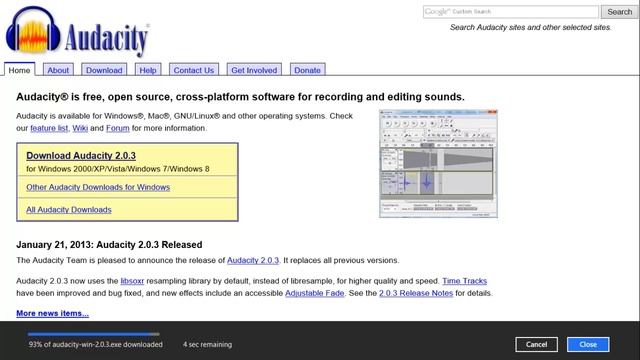Click 'Search Audacity sites and other selected sites' text

tap(530, 27)
